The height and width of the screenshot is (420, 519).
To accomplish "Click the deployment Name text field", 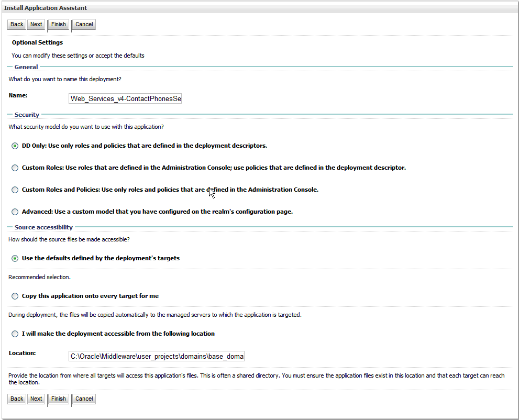I will coord(125,98).
